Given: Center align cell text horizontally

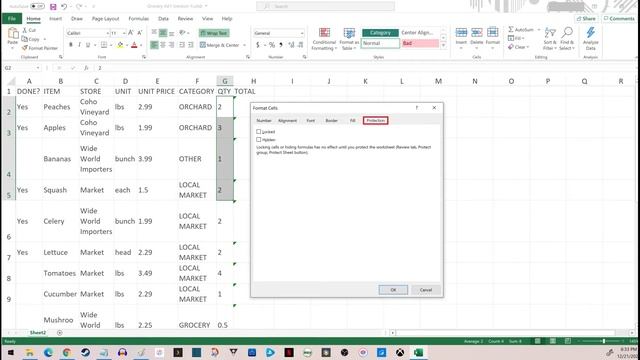Looking at the screenshot, I should pyautogui.click(x=163, y=45).
